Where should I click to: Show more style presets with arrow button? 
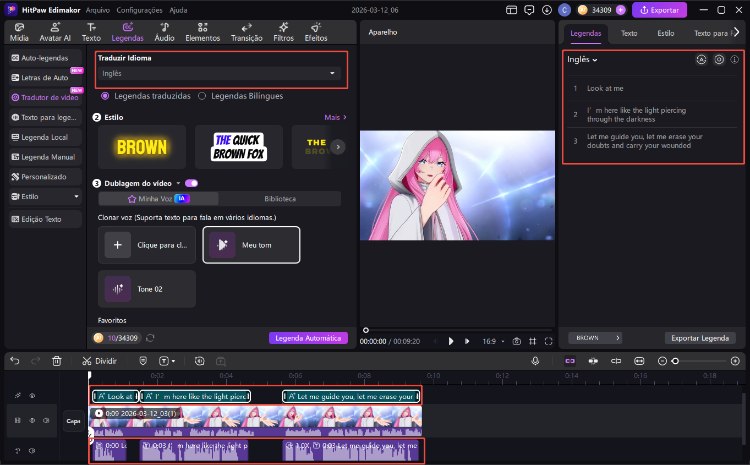338,147
